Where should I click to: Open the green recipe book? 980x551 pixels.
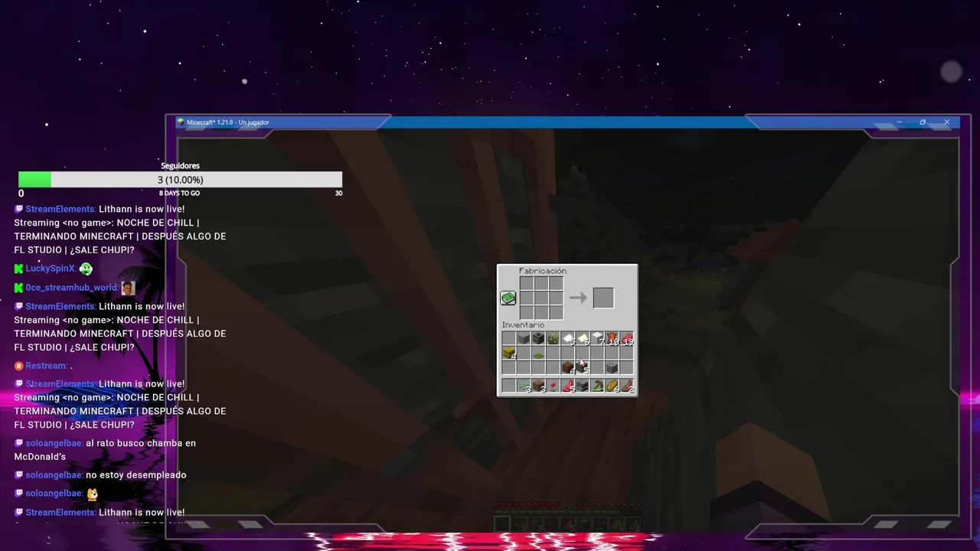point(508,298)
